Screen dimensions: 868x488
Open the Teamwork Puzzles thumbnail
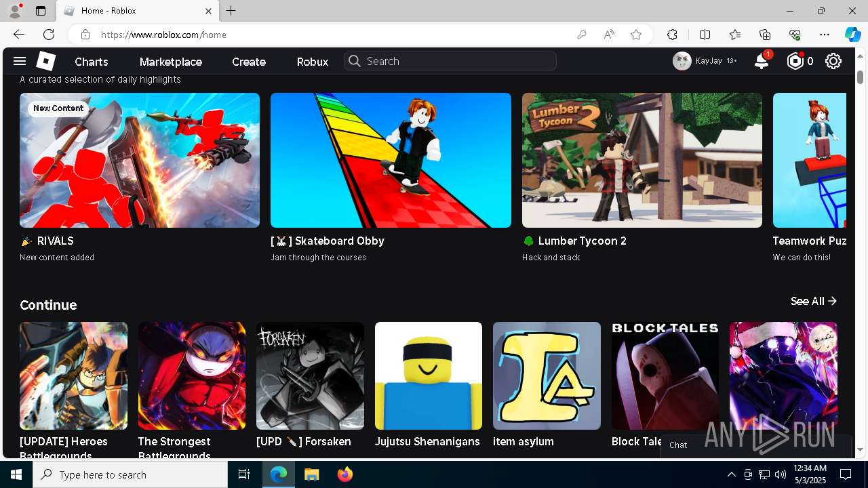810,160
